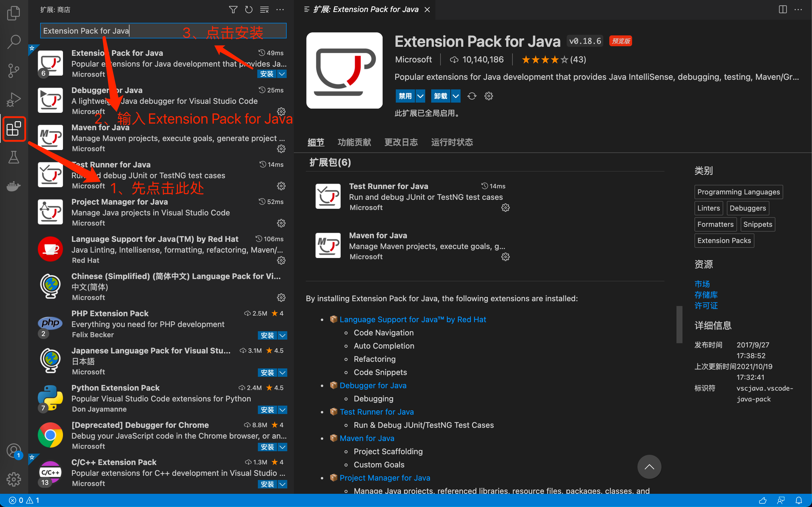Open notifications bell in status bar
This screenshot has height=507, width=812.
point(799,500)
